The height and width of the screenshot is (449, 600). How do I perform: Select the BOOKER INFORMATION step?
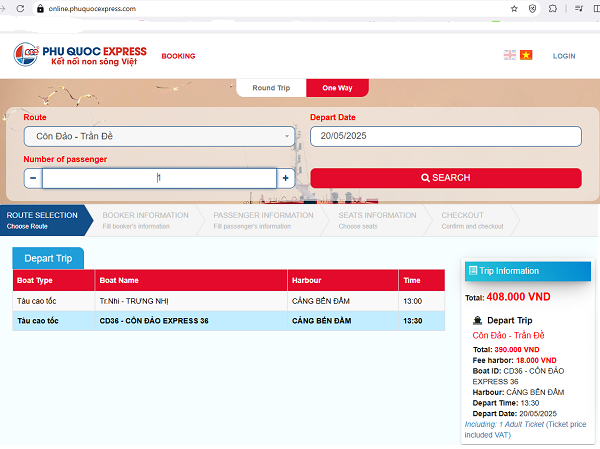pos(145,220)
